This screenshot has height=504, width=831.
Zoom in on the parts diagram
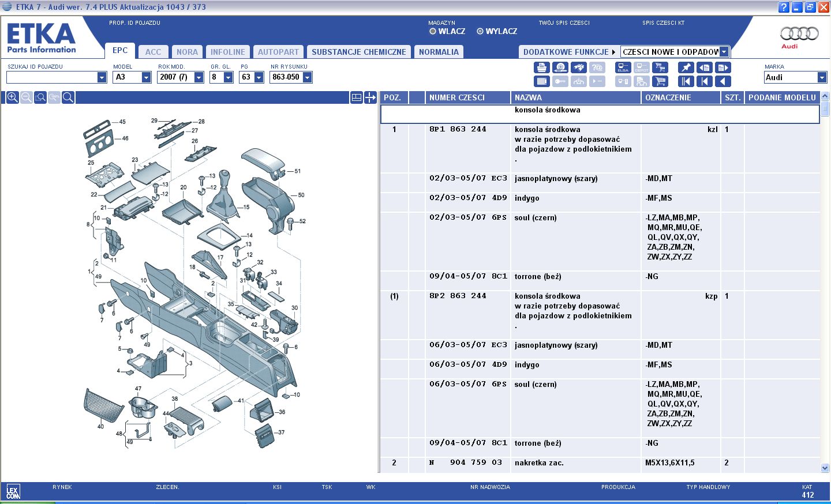tap(12, 97)
